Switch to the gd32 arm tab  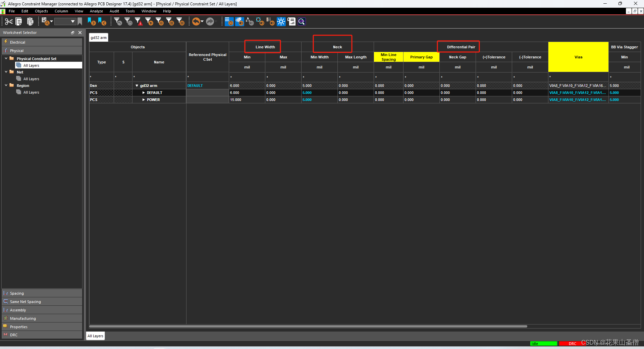pos(99,38)
